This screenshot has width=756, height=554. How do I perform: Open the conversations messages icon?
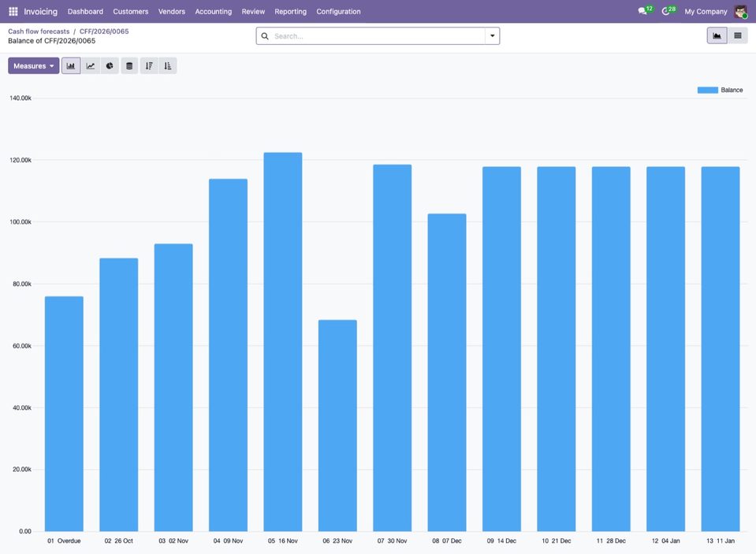[642, 11]
